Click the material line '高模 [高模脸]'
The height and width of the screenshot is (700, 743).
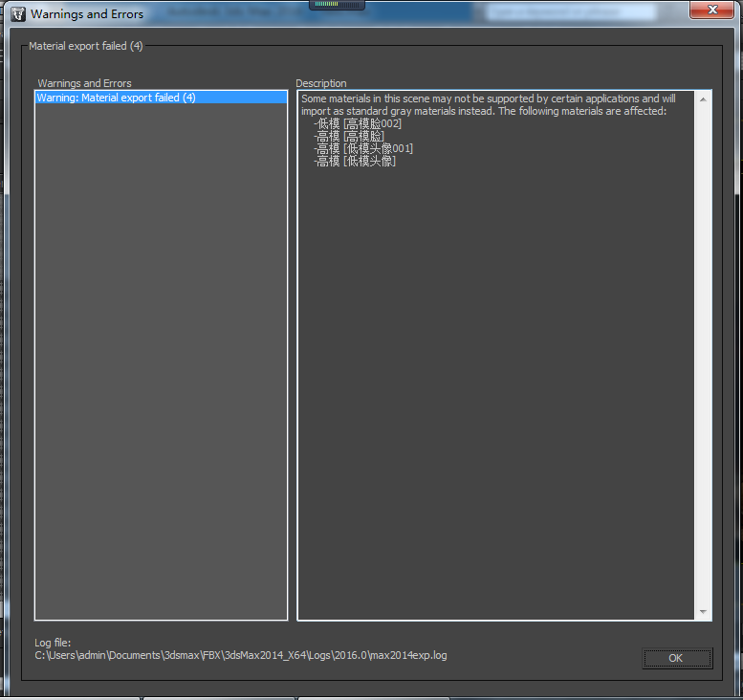click(349, 137)
